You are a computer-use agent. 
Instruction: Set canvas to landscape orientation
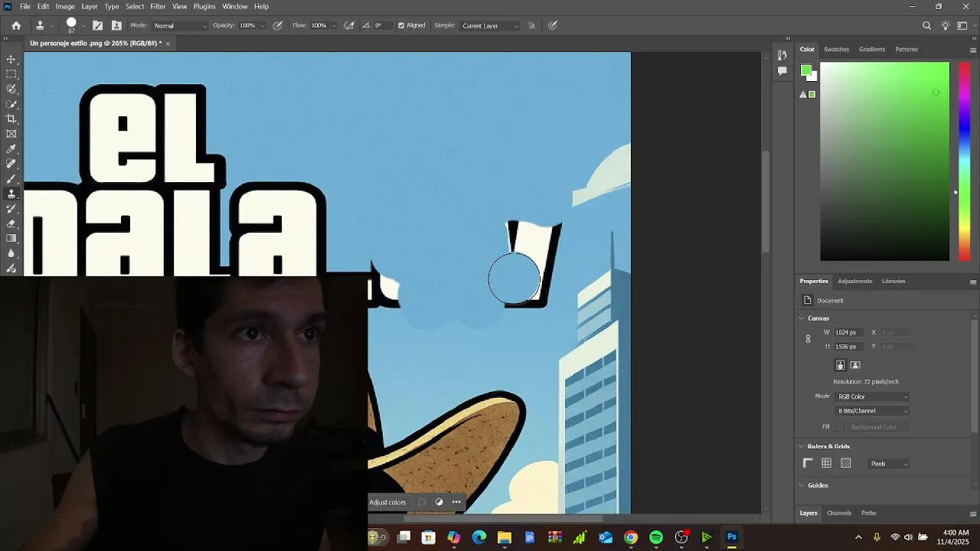point(855,365)
